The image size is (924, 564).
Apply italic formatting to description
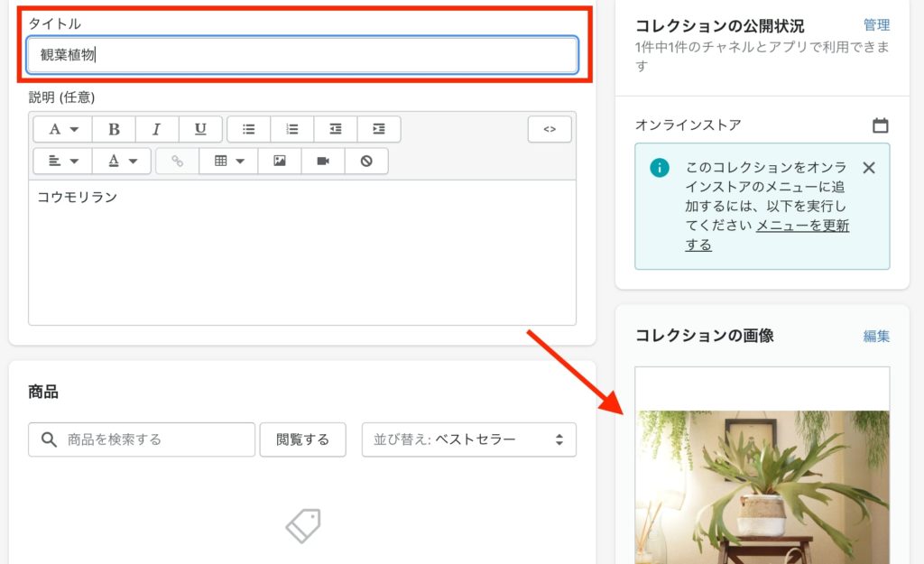[157, 129]
